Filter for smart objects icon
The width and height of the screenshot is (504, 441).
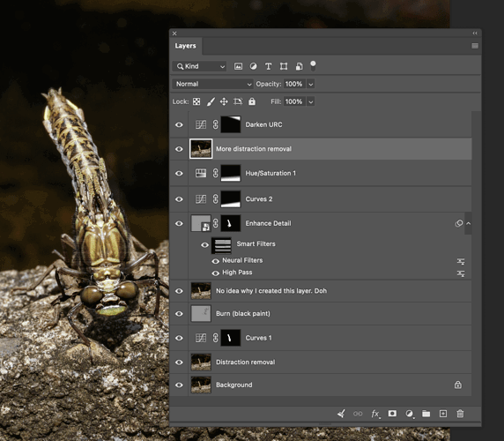click(x=299, y=66)
